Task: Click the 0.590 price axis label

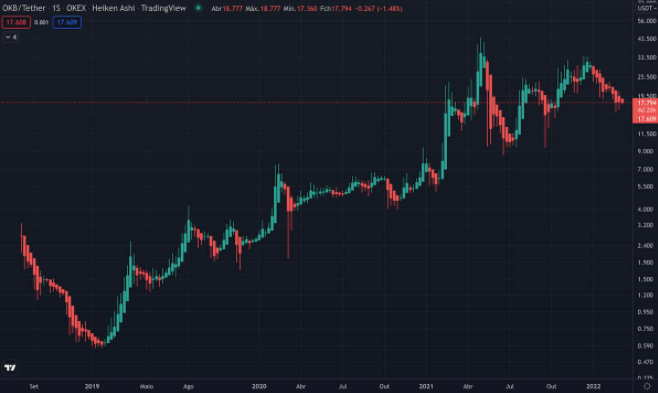Action: (645, 346)
